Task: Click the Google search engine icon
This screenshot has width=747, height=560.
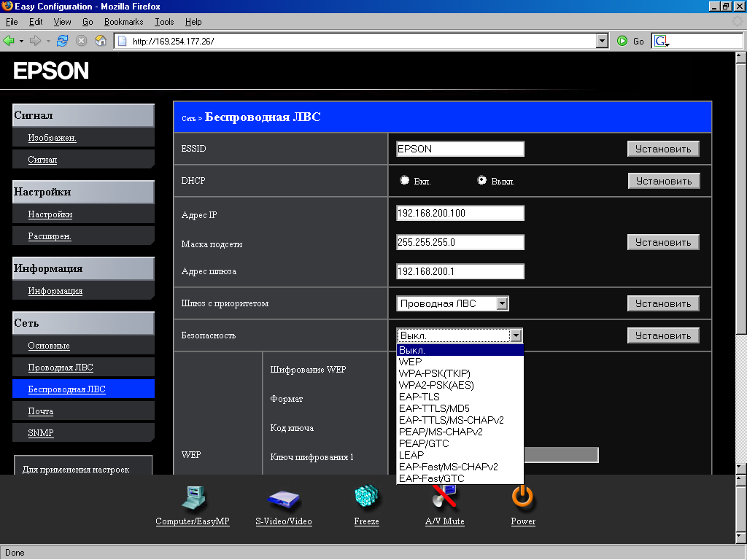Action: click(661, 41)
